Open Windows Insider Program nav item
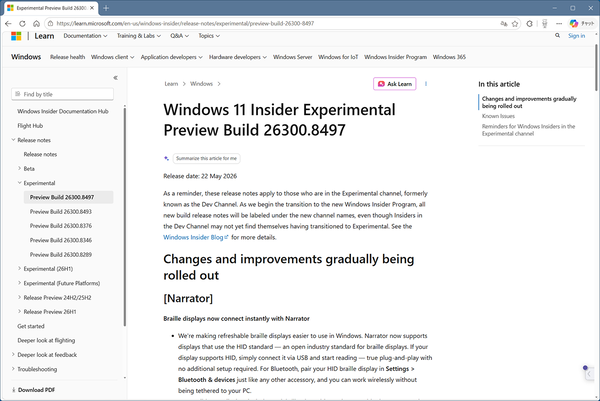 [395, 57]
